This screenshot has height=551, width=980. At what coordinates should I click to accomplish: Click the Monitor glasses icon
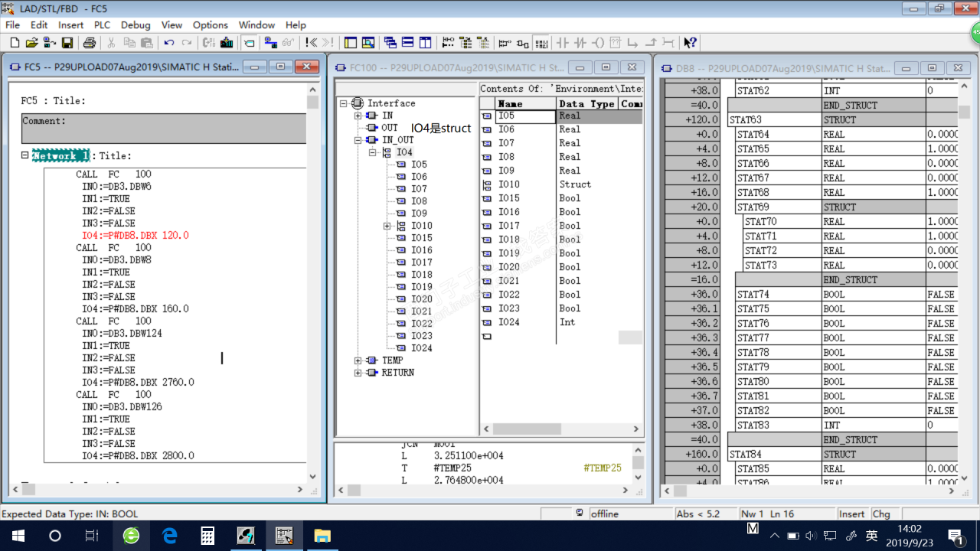pos(289,43)
